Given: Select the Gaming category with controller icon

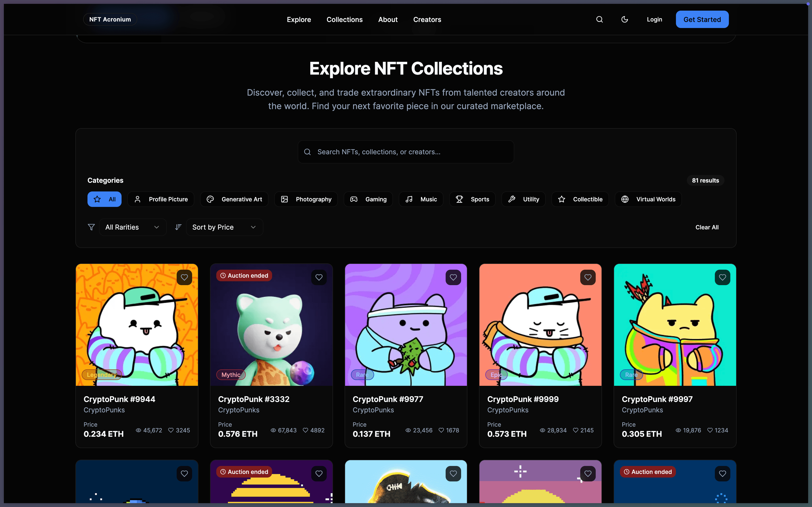Looking at the screenshot, I should pyautogui.click(x=368, y=199).
